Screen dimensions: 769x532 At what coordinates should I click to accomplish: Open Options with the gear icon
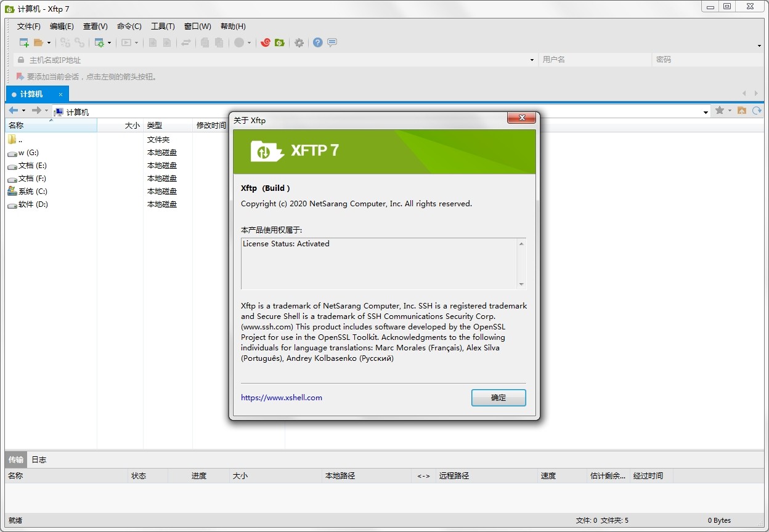point(299,42)
